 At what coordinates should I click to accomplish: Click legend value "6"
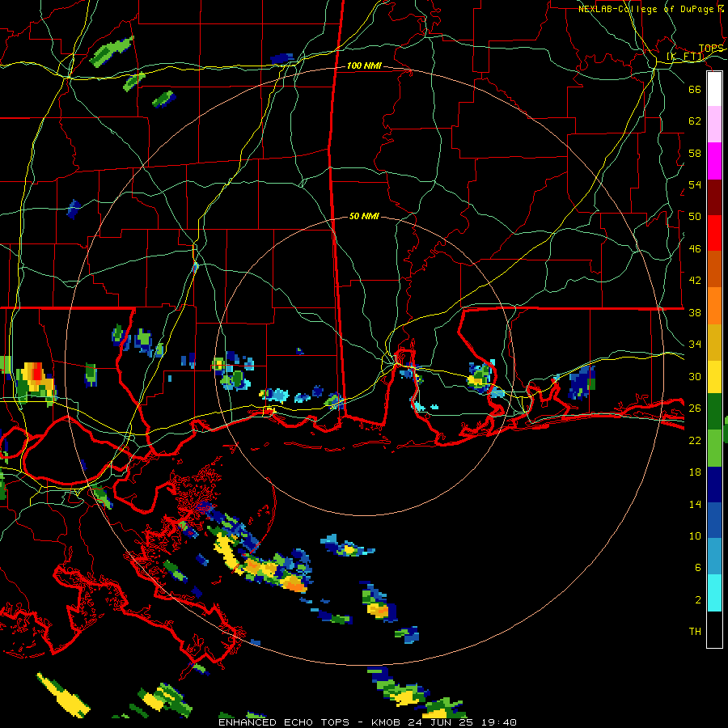pos(697,568)
